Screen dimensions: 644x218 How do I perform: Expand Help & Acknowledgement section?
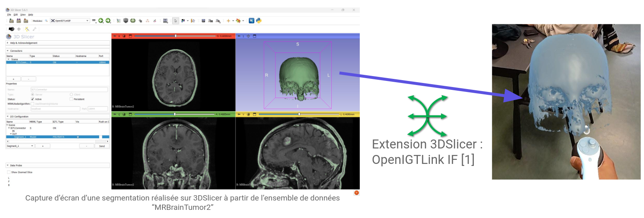[x=58, y=43]
